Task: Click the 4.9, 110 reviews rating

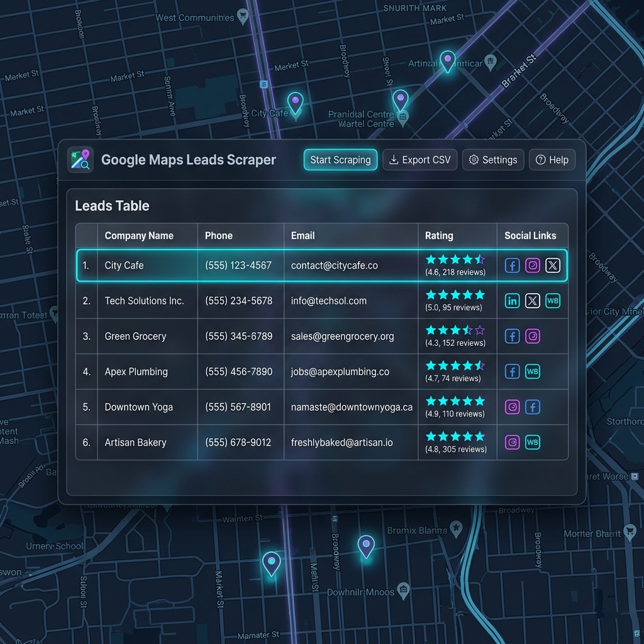Action: [x=455, y=407]
